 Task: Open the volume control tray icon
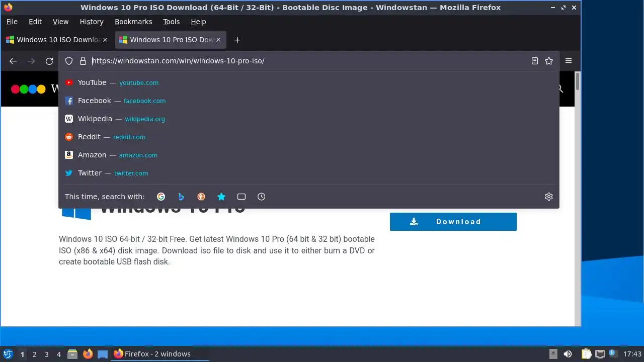click(x=568, y=354)
